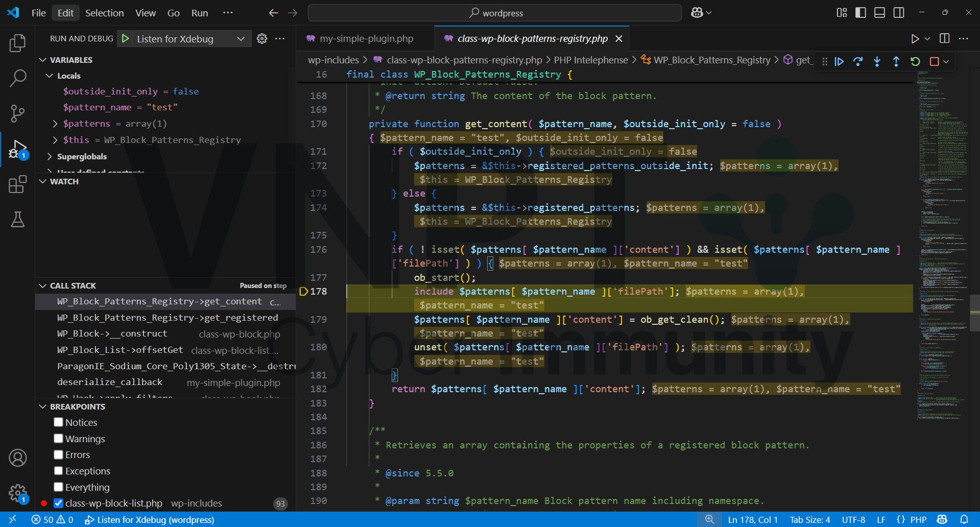Open editor more actions ellipsis
The width and height of the screenshot is (980, 527).
click(964, 39)
